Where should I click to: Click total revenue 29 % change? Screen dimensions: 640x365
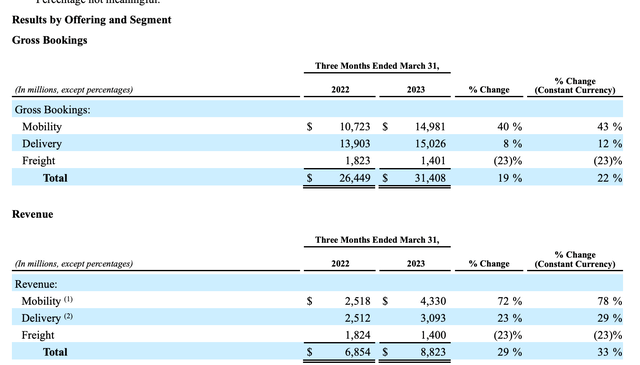click(509, 352)
